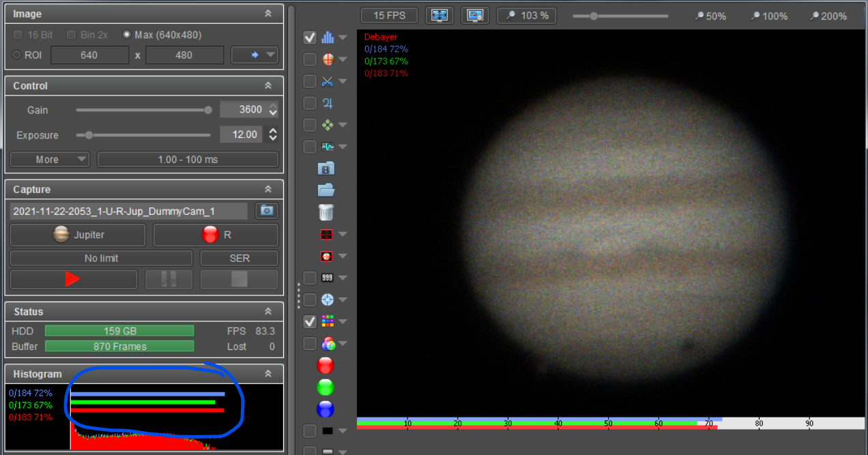Click the ROI width field showing 640

pyautogui.click(x=89, y=55)
